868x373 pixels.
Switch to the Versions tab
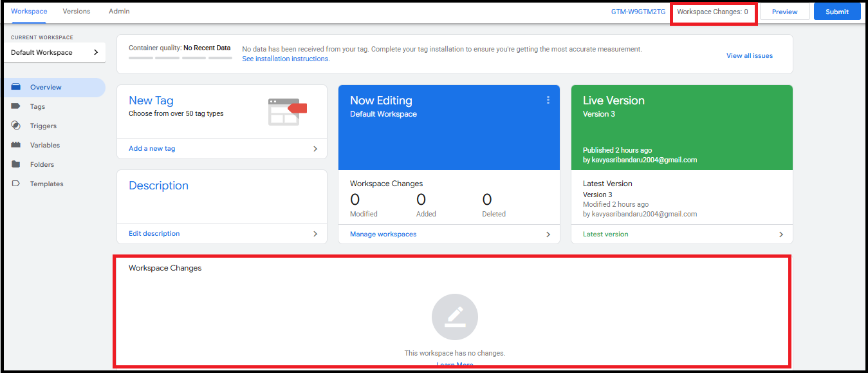(x=77, y=12)
